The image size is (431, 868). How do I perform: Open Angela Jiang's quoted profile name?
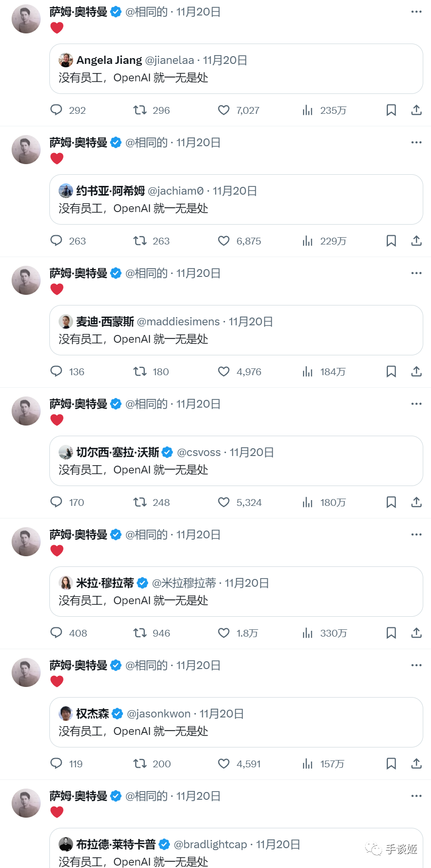pos(109,60)
